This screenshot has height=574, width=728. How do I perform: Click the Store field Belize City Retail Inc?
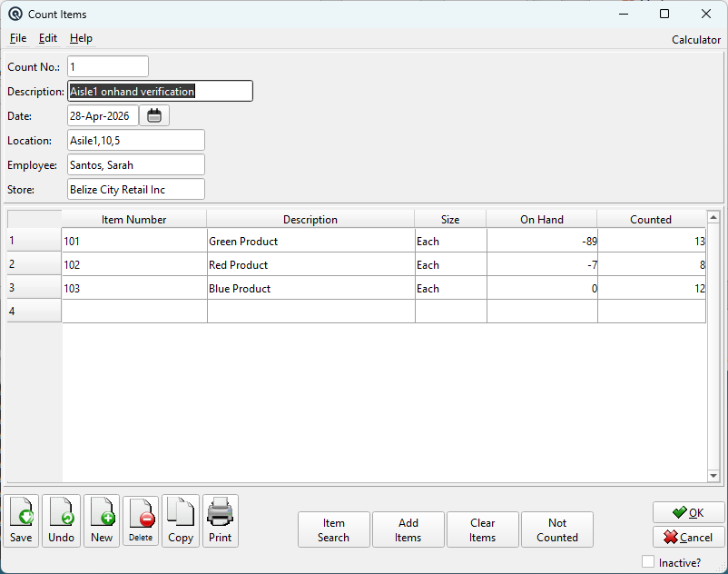click(136, 190)
